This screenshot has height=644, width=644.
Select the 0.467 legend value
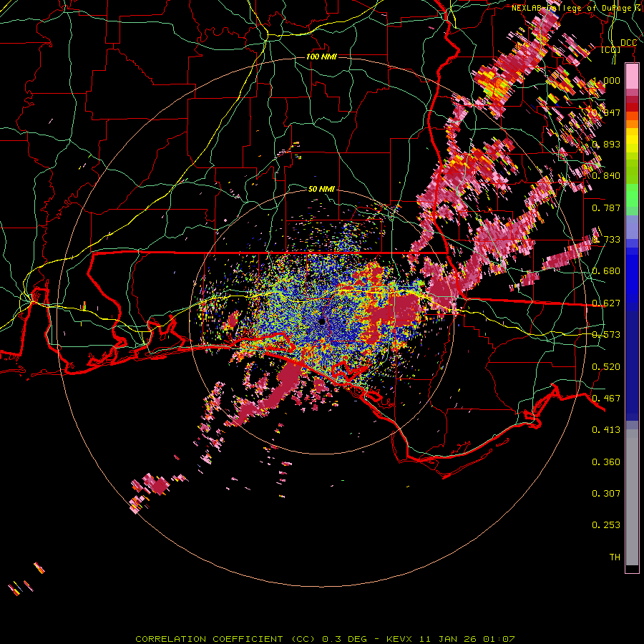[606, 399]
